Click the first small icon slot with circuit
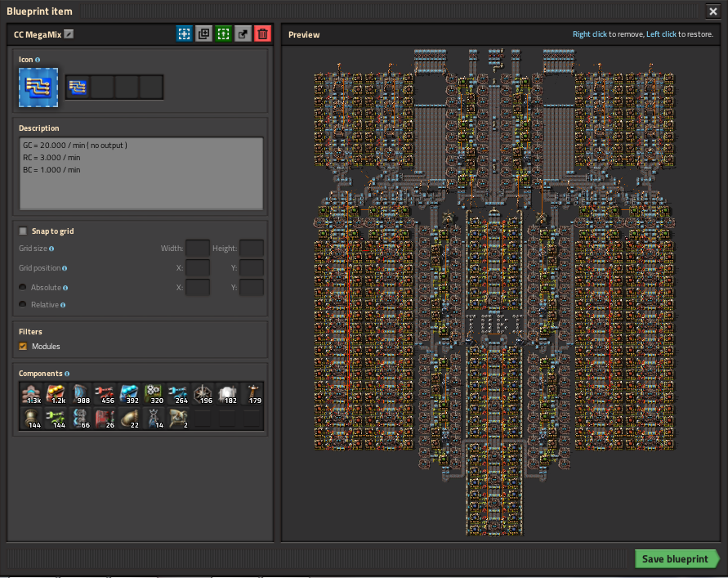 point(78,87)
